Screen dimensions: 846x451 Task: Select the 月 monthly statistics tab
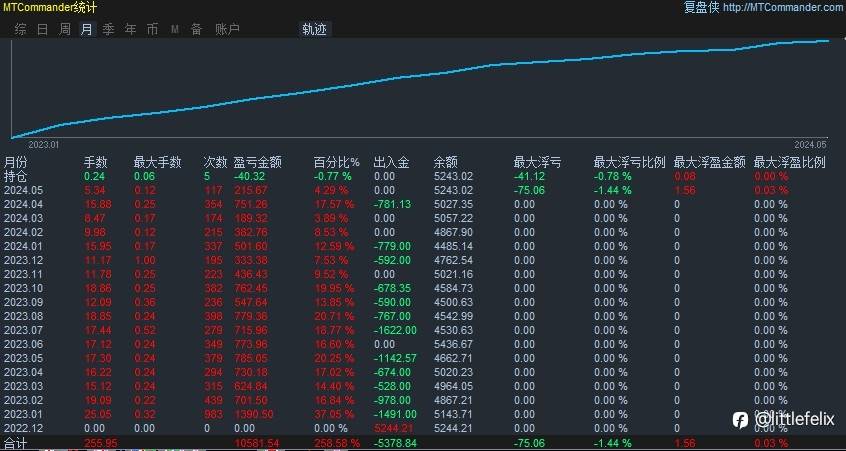(87, 29)
